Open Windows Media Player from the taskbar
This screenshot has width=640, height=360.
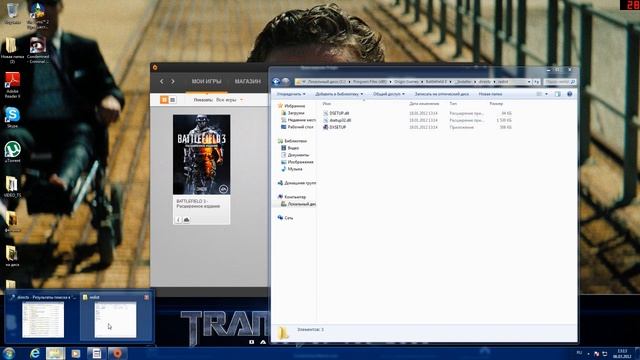76,353
